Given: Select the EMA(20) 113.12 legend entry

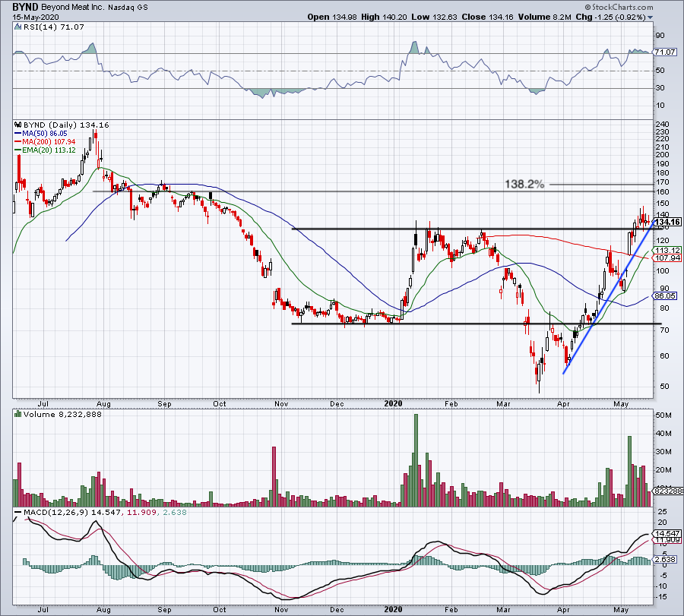Looking at the screenshot, I should pos(46,150).
